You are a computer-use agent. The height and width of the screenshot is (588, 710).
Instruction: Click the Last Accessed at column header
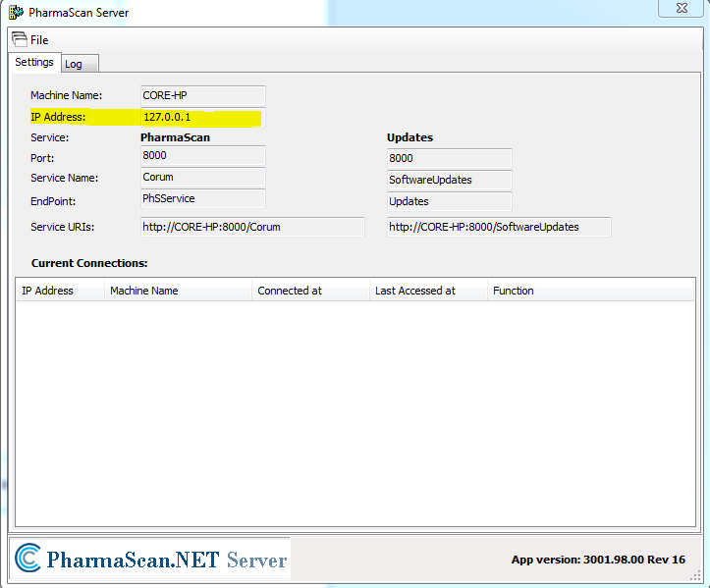(x=428, y=291)
